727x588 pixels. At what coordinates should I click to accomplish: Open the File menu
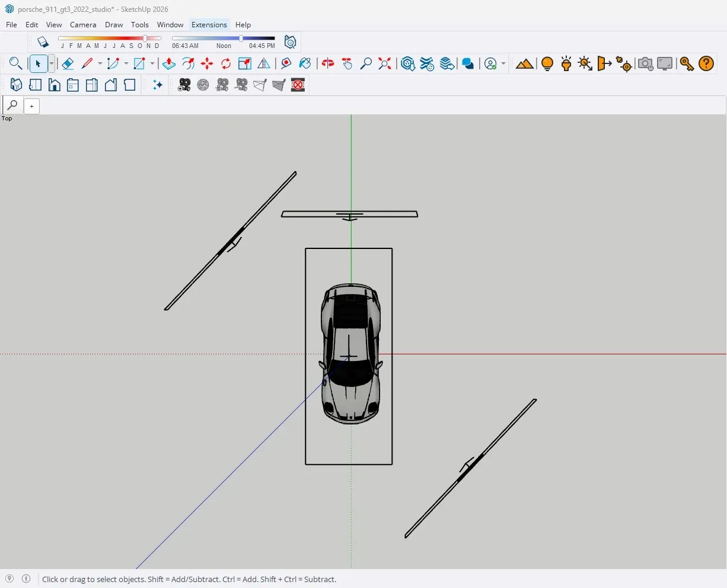pyautogui.click(x=11, y=25)
